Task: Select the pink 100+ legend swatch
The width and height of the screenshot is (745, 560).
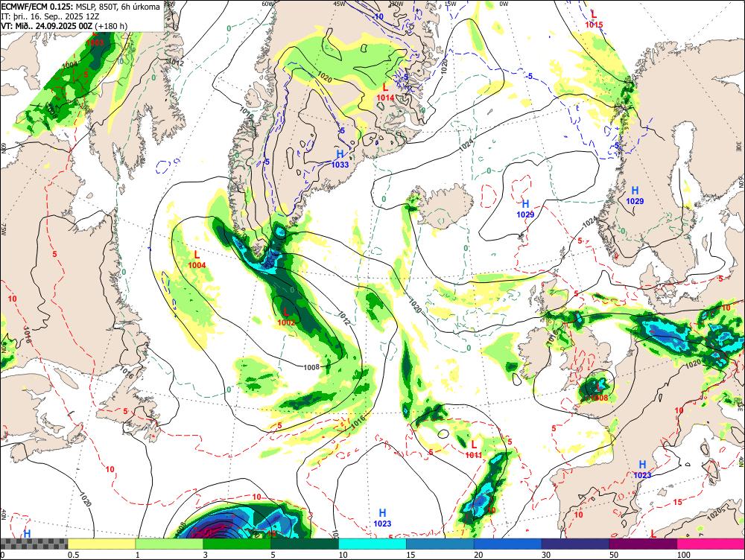Action: tap(711, 544)
